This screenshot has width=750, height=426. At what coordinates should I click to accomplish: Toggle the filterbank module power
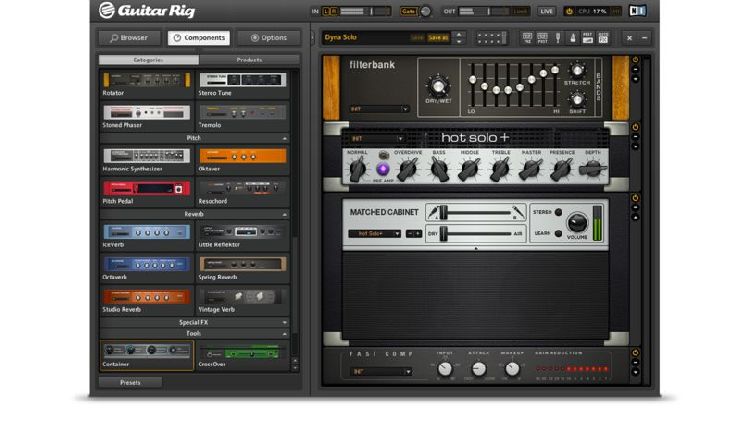coord(635,60)
